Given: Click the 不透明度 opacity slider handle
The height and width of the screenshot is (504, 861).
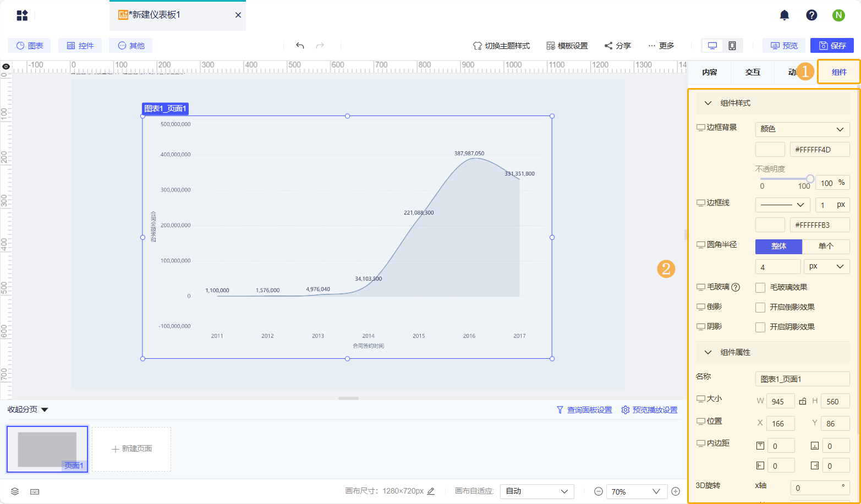Looking at the screenshot, I should coord(810,179).
